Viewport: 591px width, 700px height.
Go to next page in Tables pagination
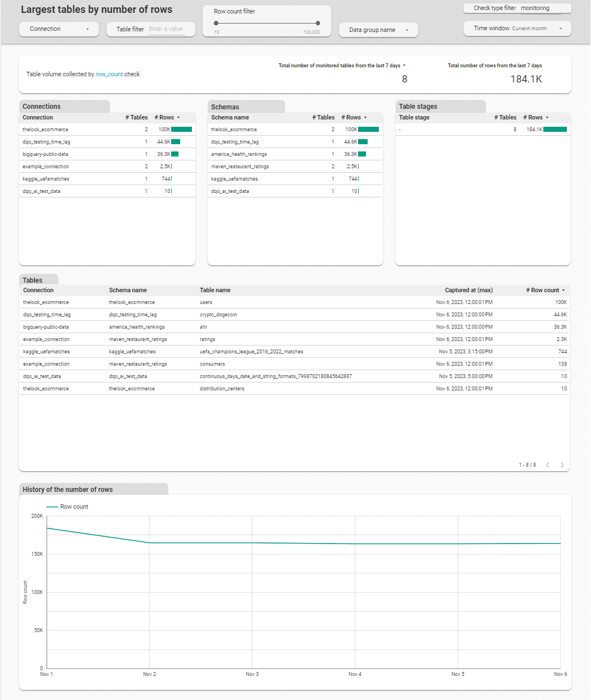(562, 465)
